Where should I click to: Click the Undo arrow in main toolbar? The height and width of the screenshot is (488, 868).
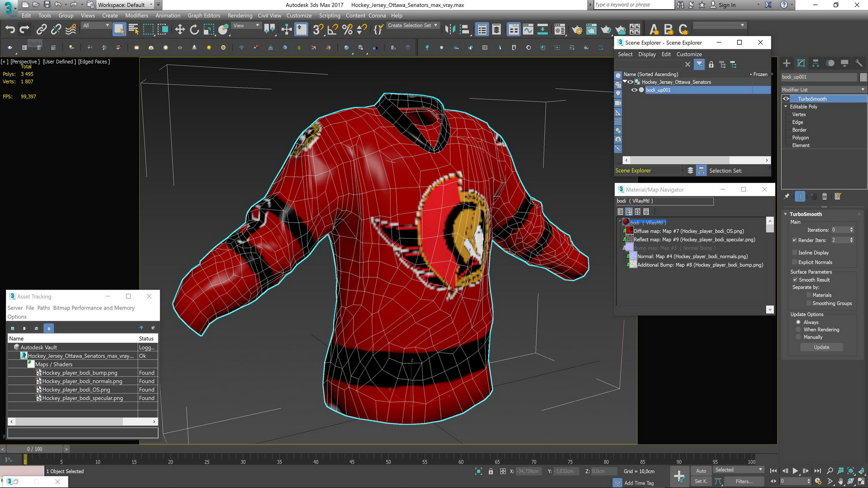coord(10,30)
